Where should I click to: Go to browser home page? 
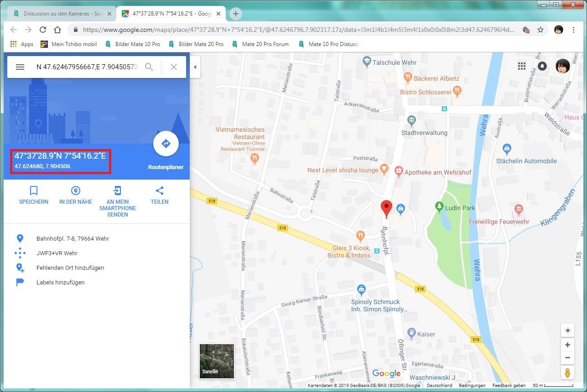(57, 30)
